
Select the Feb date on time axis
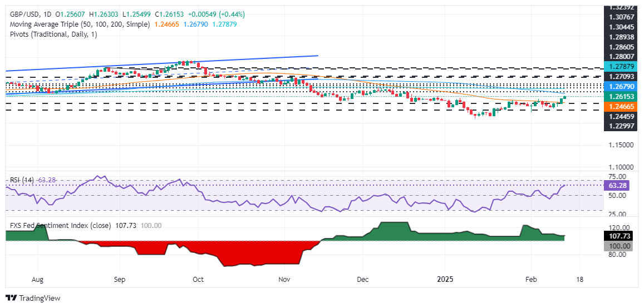pyautogui.click(x=531, y=279)
